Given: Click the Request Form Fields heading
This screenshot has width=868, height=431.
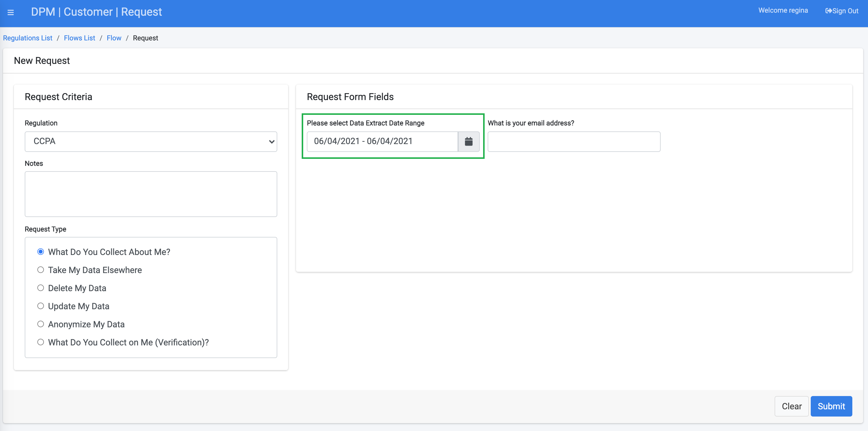Looking at the screenshot, I should pyautogui.click(x=350, y=97).
